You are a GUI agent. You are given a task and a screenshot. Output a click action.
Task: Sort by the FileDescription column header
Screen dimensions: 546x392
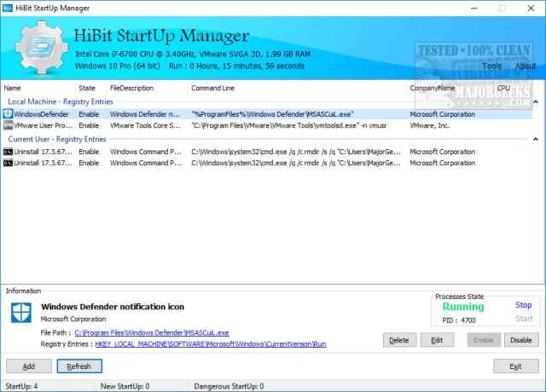[131, 88]
